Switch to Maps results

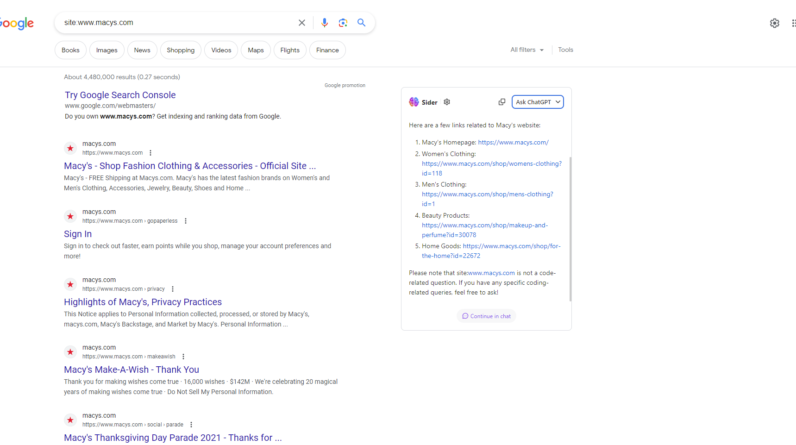(256, 50)
